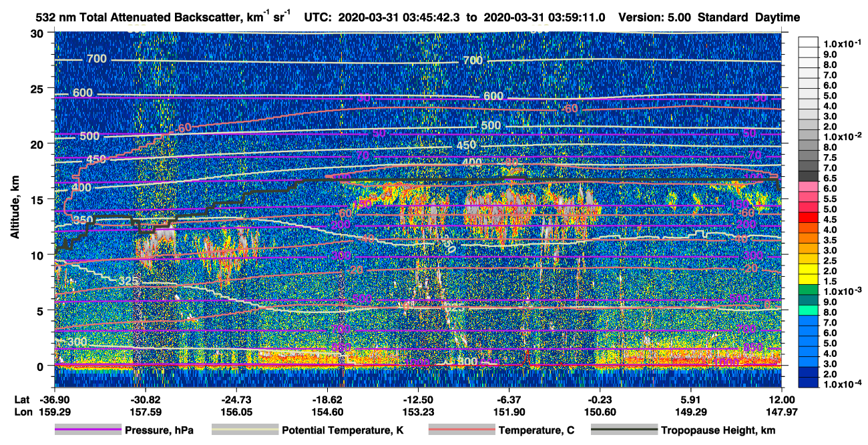The image size is (868, 445).
Task: Click the colorbar bottom value '1.0x10-4'
Action: [x=841, y=384]
